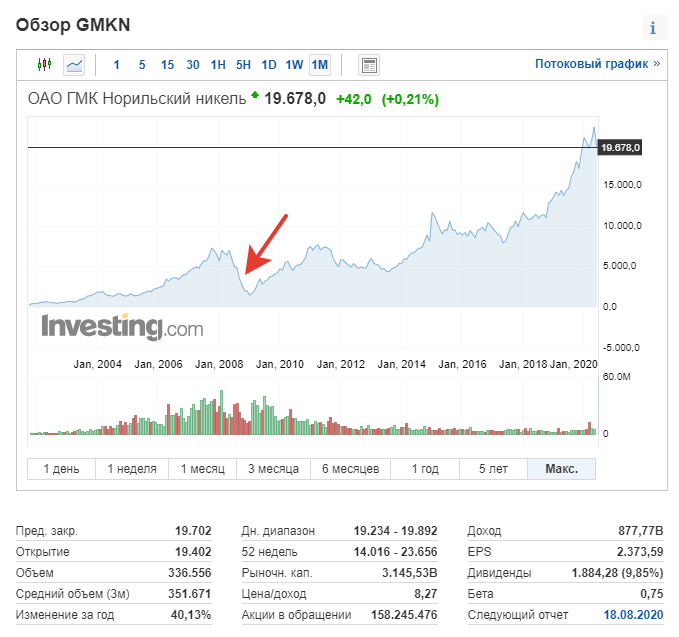Select the 1M monthly interval

tap(320, 65)
